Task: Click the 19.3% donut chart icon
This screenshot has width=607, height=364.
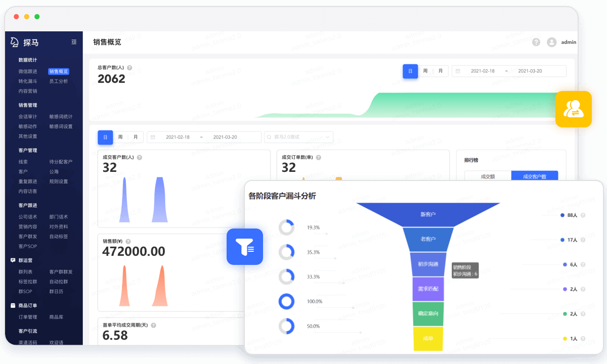Action: pos(286,227)
